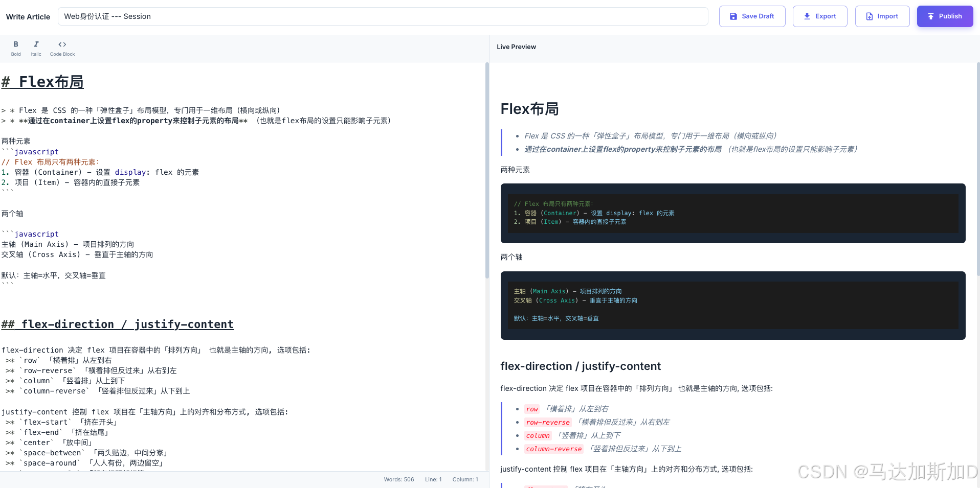Click the 'Words: 506' status entry
Viewport: 980px width, 488px height.
pyautogui.click(x=399, y=479)
